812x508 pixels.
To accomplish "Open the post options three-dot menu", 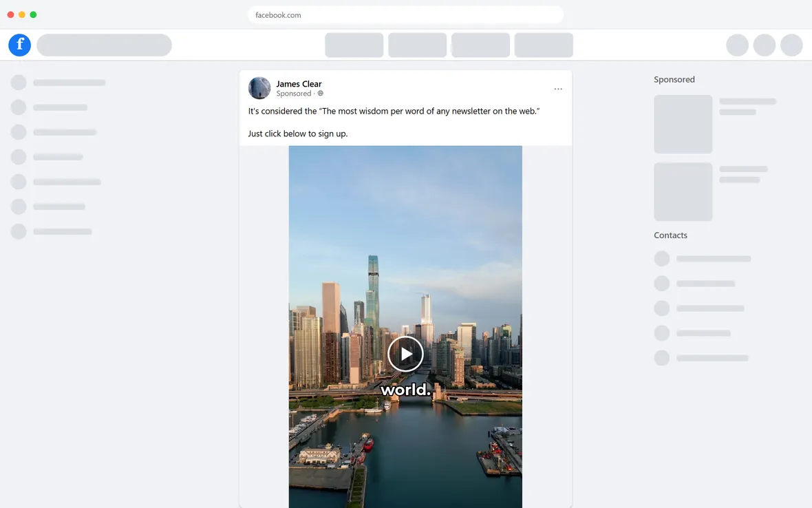I will pyautogui.click(x=557, y=89).
